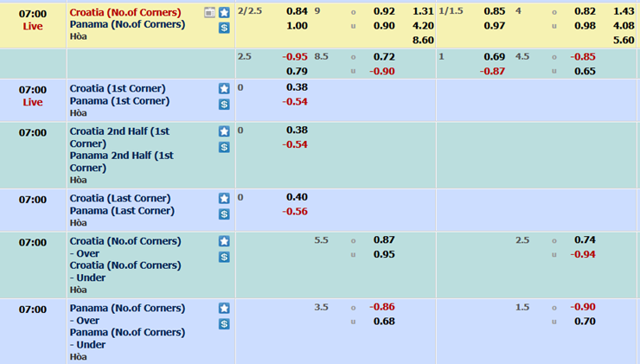Select Panama (No.of Corners) in live top row
This screenshot has width=640, height=364.
[127, 24]
